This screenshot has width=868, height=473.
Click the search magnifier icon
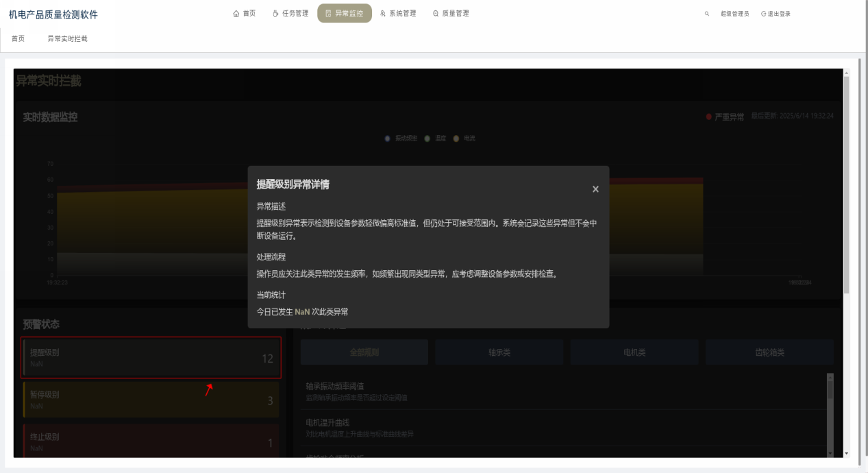(707, 14)
